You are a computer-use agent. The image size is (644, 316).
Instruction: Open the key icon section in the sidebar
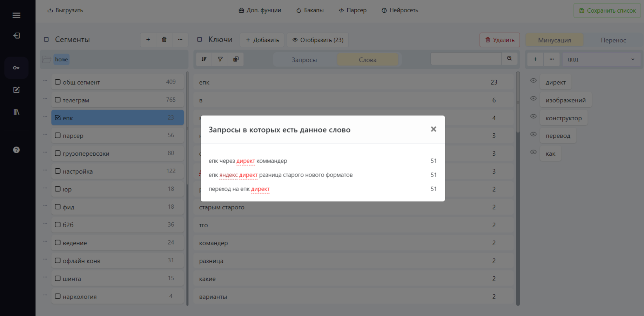pyautogui.click(x=16, y=68)
